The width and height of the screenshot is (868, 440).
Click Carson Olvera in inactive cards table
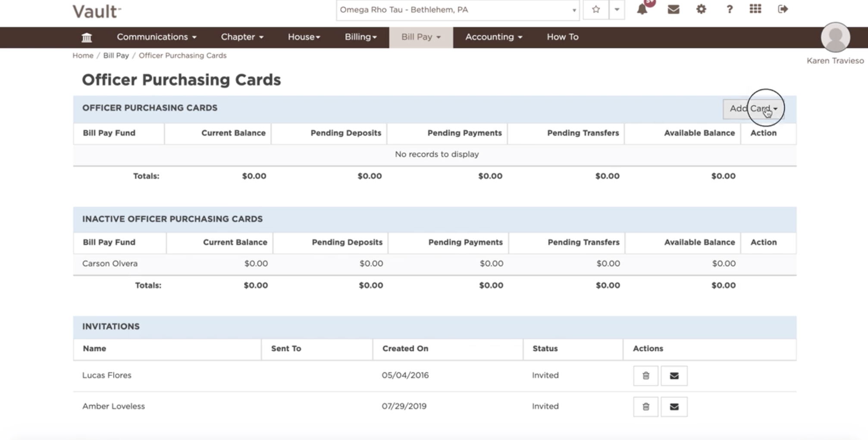pos(110,263)
